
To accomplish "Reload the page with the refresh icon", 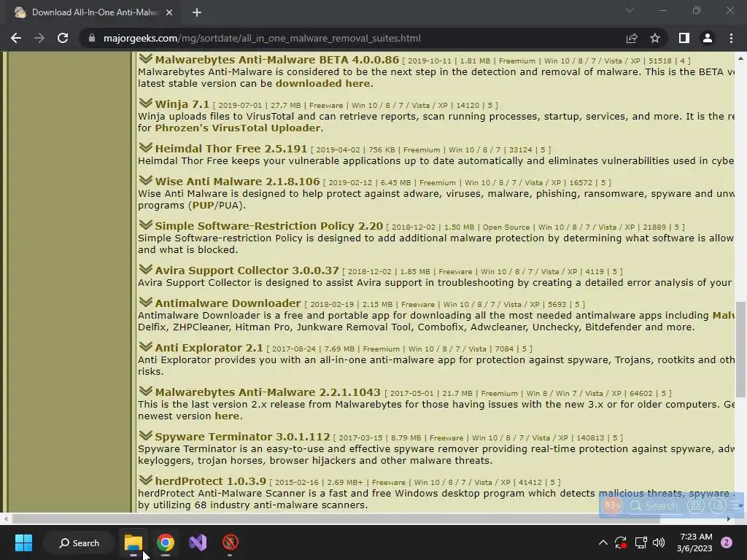I will point(63,38).
